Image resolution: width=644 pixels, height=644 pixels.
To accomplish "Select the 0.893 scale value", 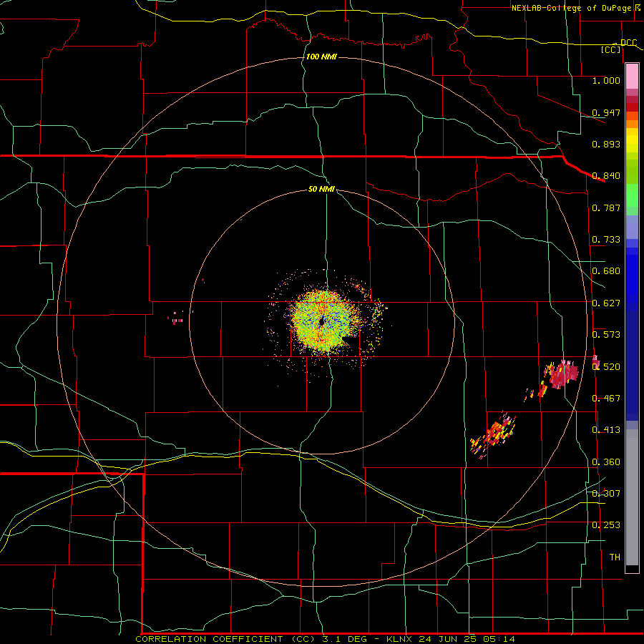I will coord(606,144).
